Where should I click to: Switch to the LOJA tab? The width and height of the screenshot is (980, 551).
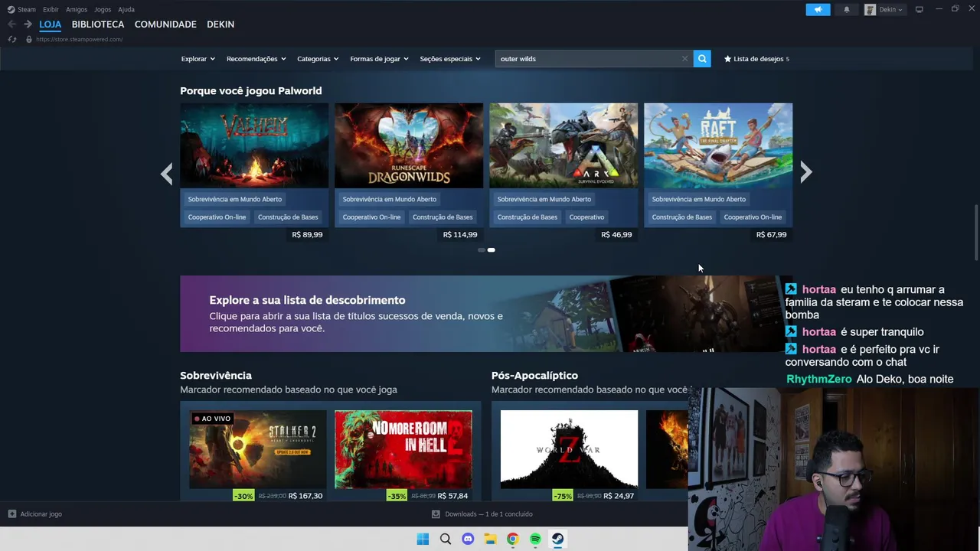click(x=50, y=24)
